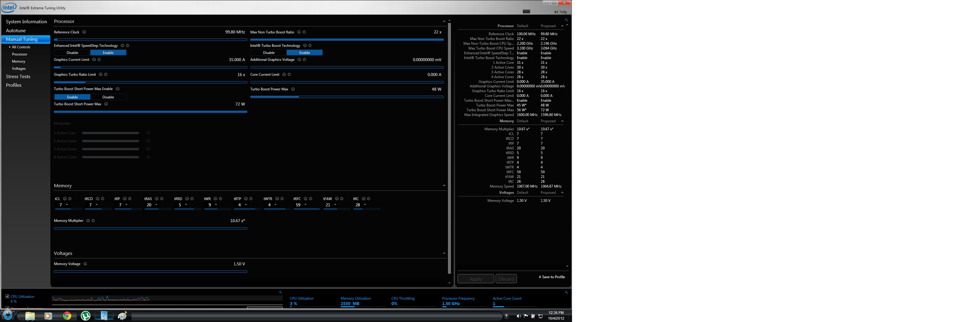980x322 pixels.
Task: Select the All Controls sub-item
Action: pyautogui.click(x=21, y=47)
